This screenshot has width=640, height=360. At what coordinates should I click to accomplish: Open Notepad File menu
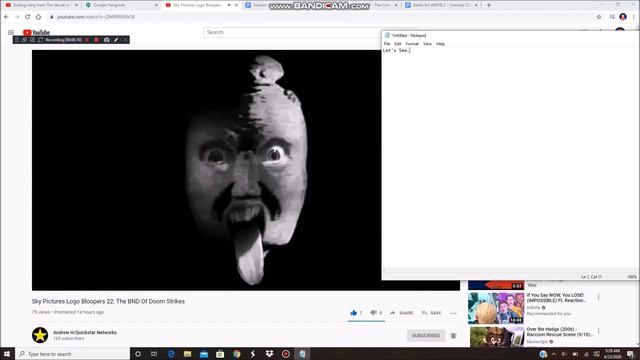coord(387,44)
